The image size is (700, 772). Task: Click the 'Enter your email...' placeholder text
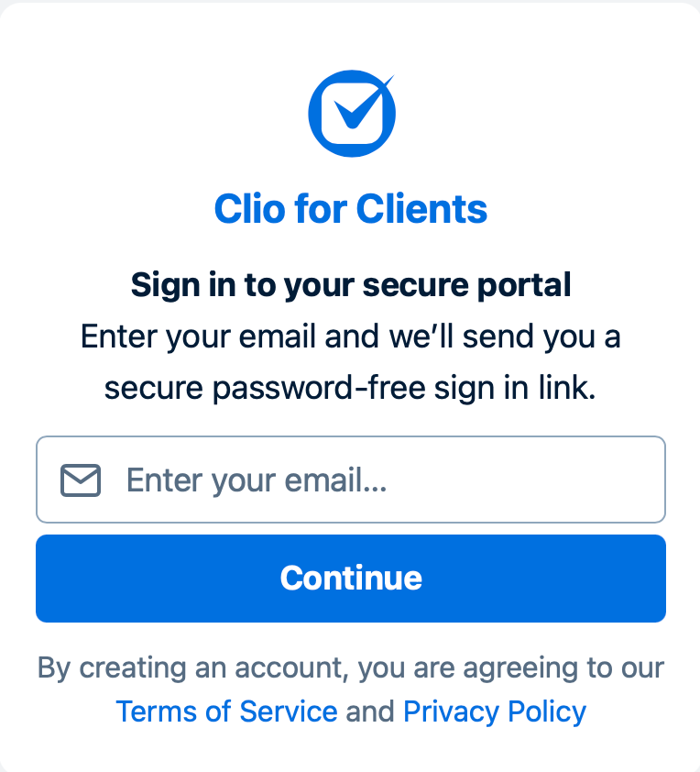coord(257,481)
